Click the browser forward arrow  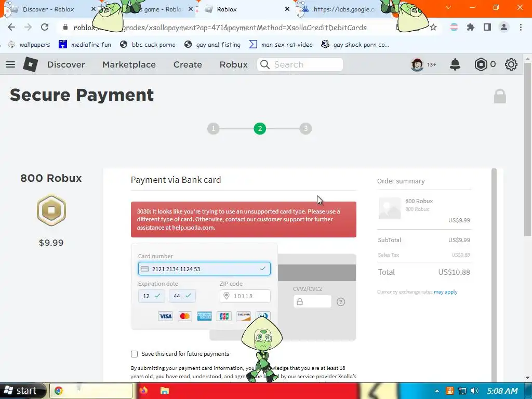[28, 27]
